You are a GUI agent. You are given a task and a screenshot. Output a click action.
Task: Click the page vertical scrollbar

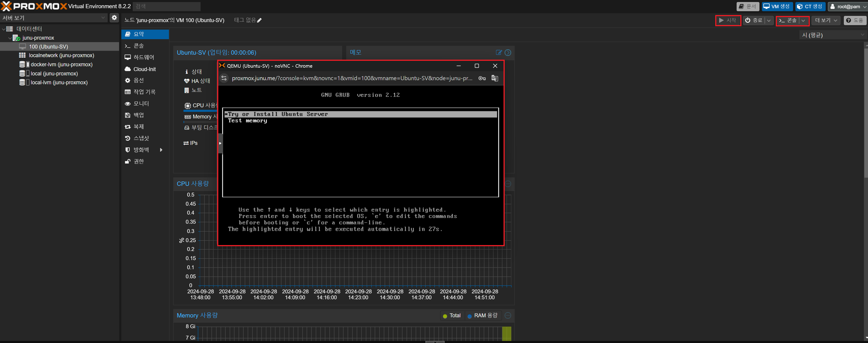pos(866,113)
